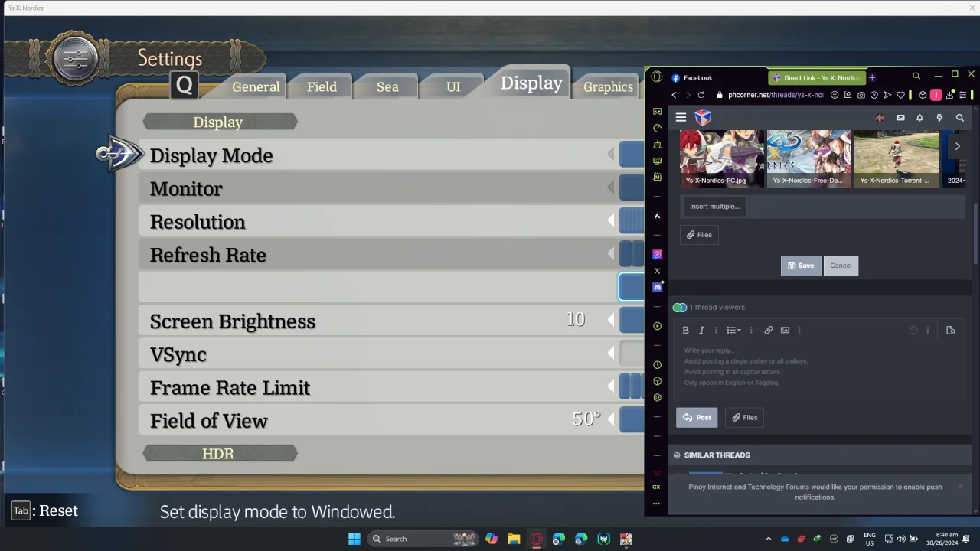980x551 pixels.
Task: Reload the phcorner.net page
Action: 701,95
